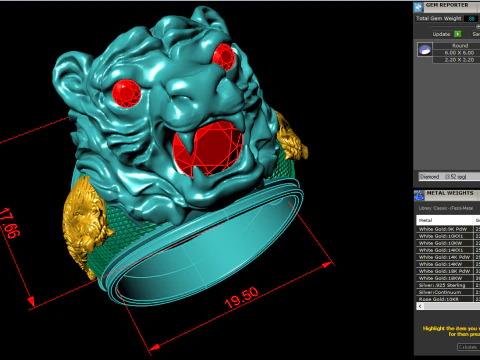
Task: Select the 2.20 X 2.20 gem size row
Action: (x=457, y=60)
